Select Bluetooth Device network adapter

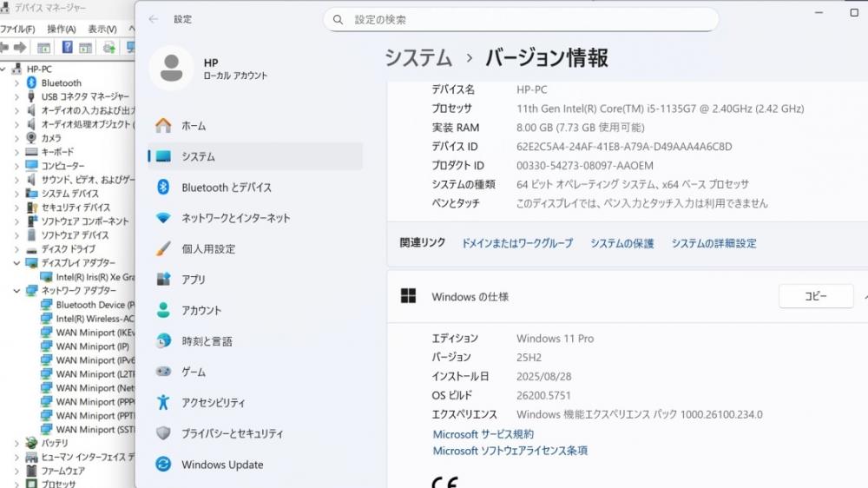click(x=95, y=304)
